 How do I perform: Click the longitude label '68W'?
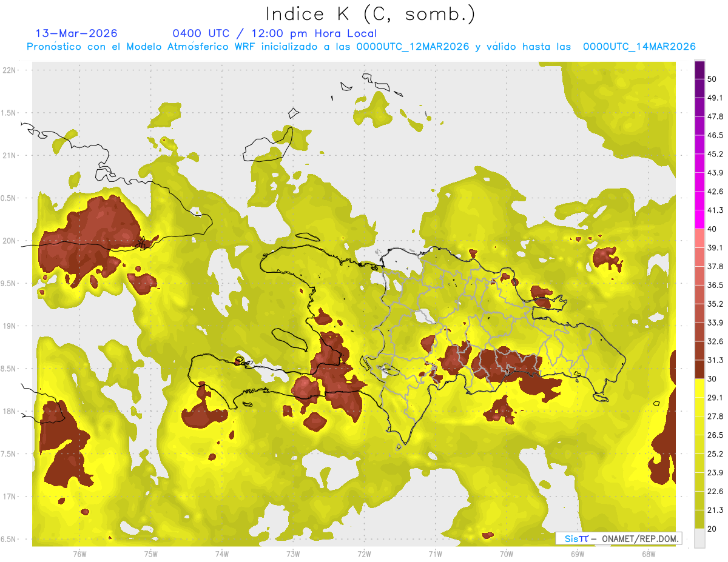tap(649, 554)
